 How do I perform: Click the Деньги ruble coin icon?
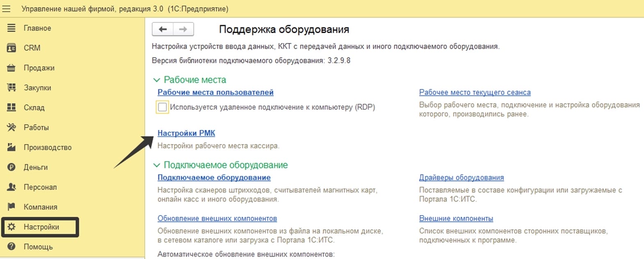pos(11,167)
